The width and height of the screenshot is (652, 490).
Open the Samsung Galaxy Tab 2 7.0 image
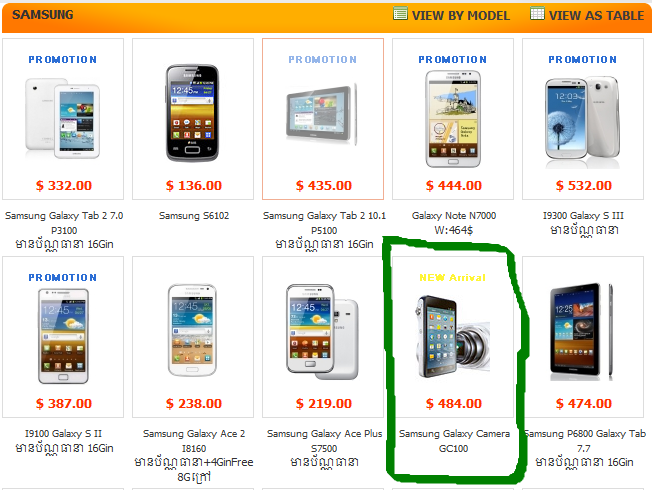(x=63, y=118)
